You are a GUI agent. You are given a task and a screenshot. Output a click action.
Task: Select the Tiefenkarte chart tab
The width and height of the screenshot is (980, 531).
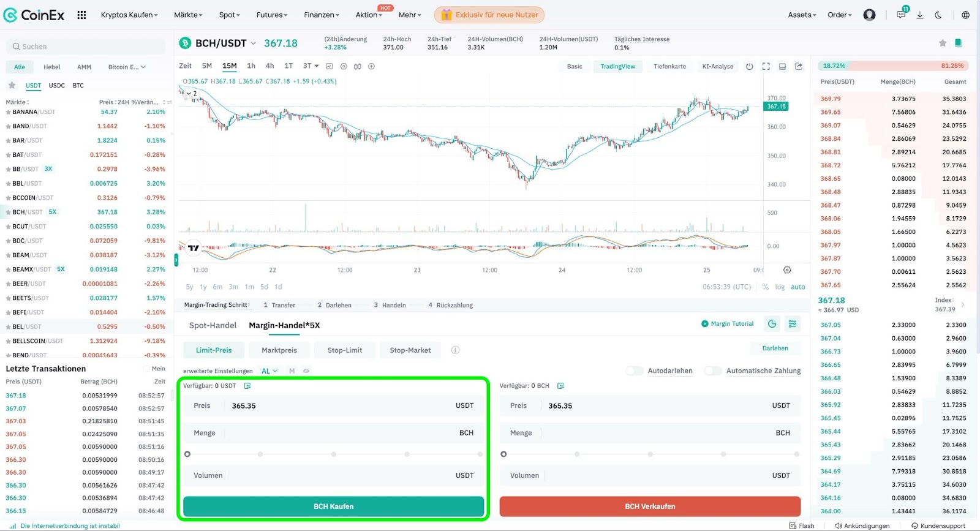[x=669, y=66]
